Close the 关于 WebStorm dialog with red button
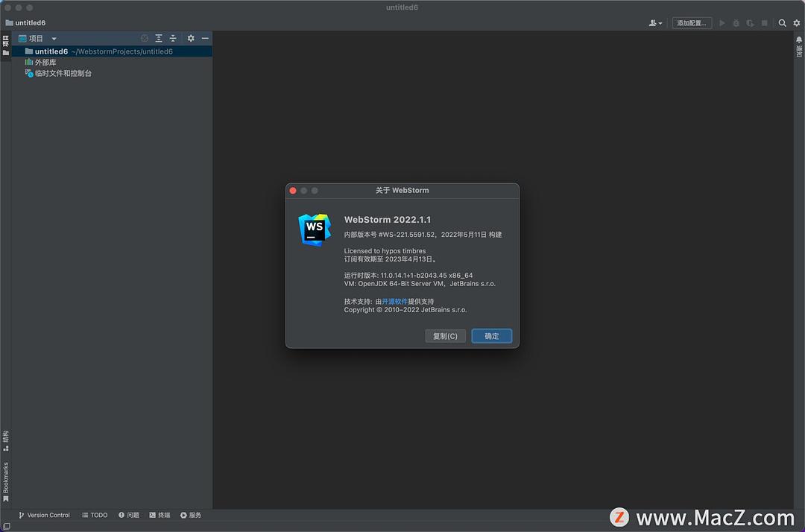The image size is (805, 532). [293, 190]
